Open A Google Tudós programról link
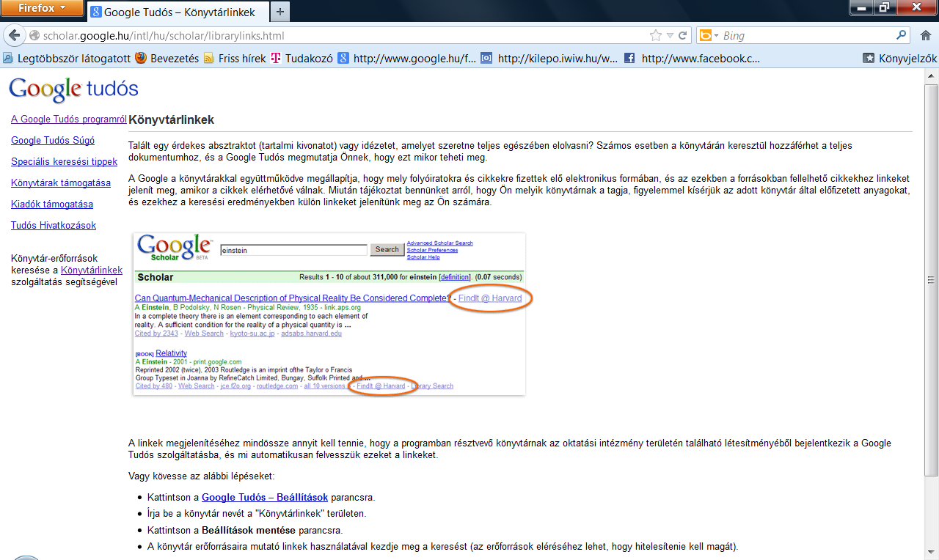Image resolution: width=939 pixels, height=560 pixels. 69,119
